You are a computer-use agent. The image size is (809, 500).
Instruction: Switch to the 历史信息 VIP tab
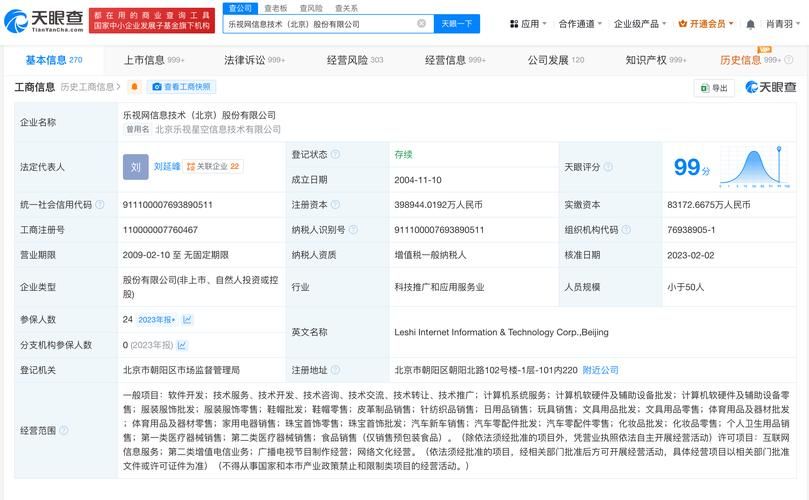pyautogui.click(x=751, y=60)
